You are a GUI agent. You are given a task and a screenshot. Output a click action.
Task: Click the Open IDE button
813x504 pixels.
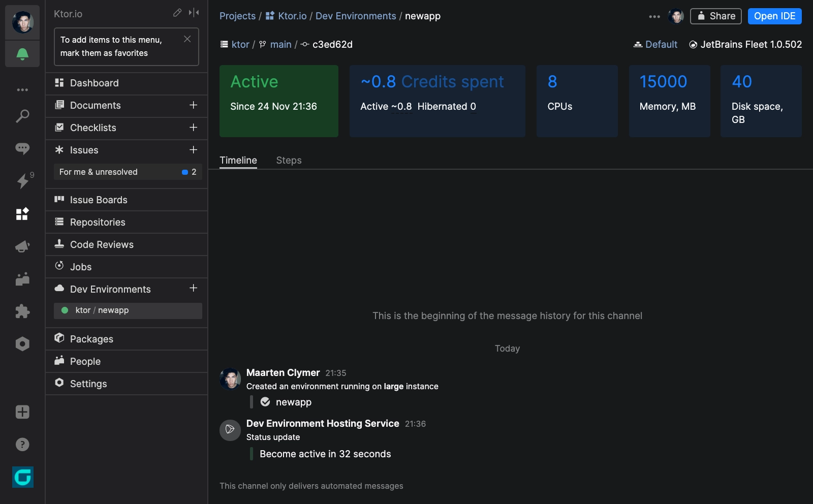tap(774, 16)
